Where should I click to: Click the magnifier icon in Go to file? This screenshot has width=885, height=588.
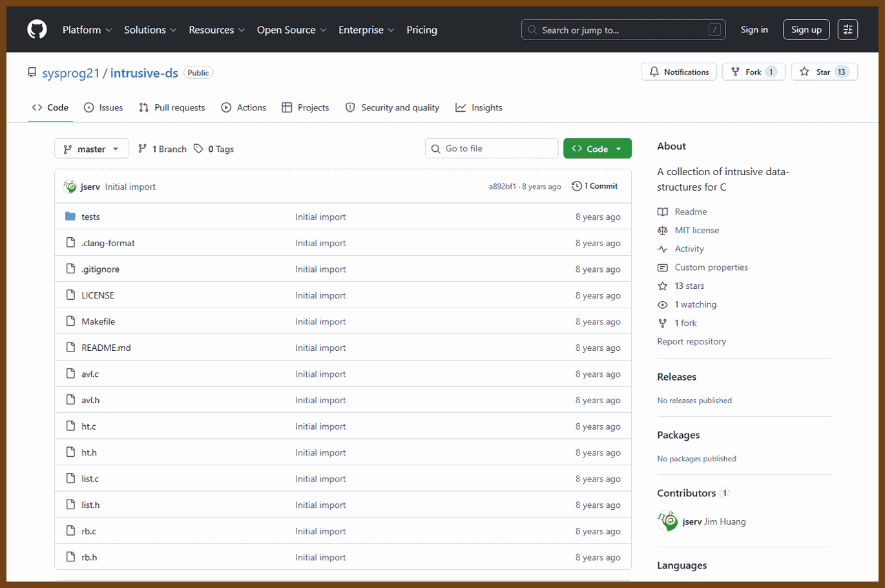pos(436,149)
